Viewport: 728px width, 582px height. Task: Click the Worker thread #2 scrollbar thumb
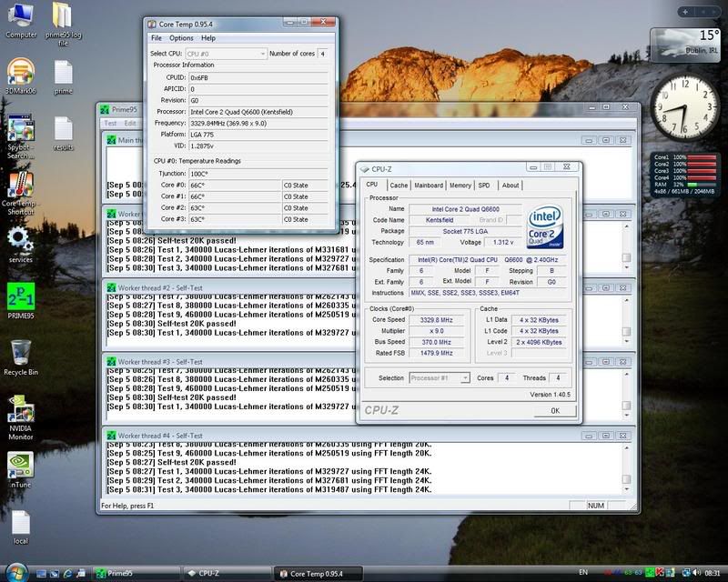[626, 331]
